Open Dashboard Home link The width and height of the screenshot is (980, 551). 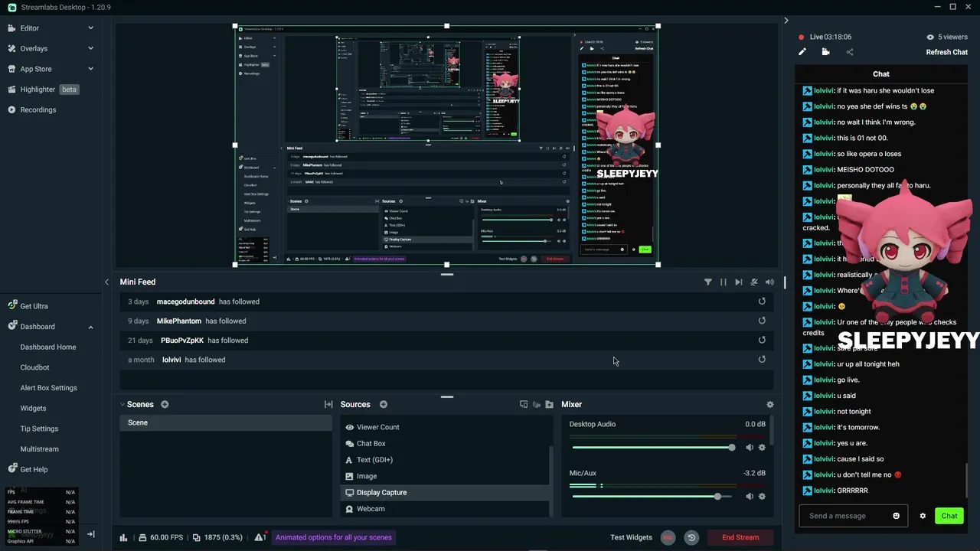pyautogui.click(x=48, y=347)
